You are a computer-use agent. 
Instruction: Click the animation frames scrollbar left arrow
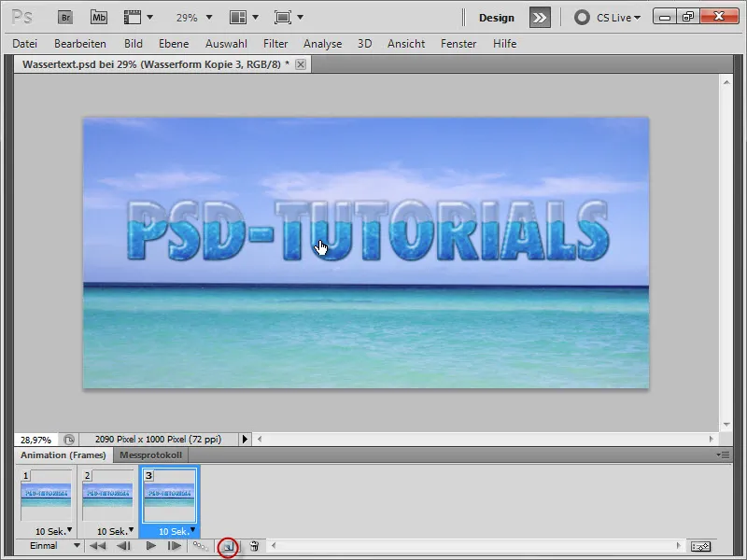[274, 546]
